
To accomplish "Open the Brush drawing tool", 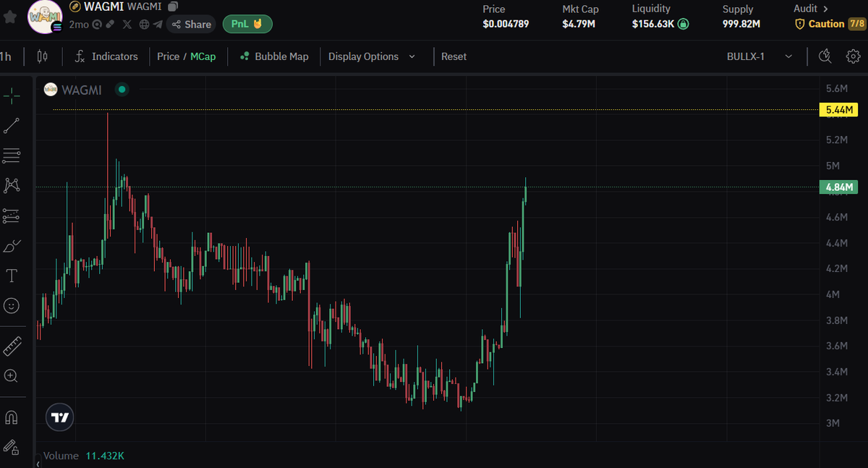I will click(x=12, y=246).
